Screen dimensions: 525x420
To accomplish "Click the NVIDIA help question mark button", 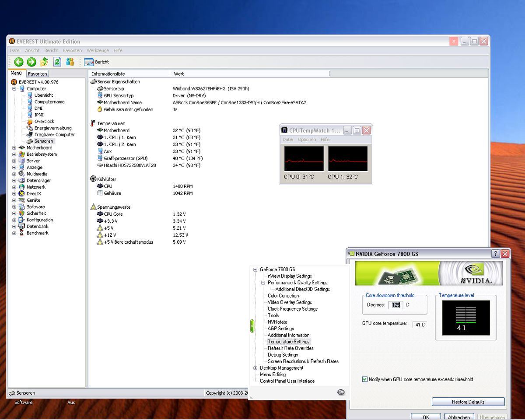I will 496,254.
